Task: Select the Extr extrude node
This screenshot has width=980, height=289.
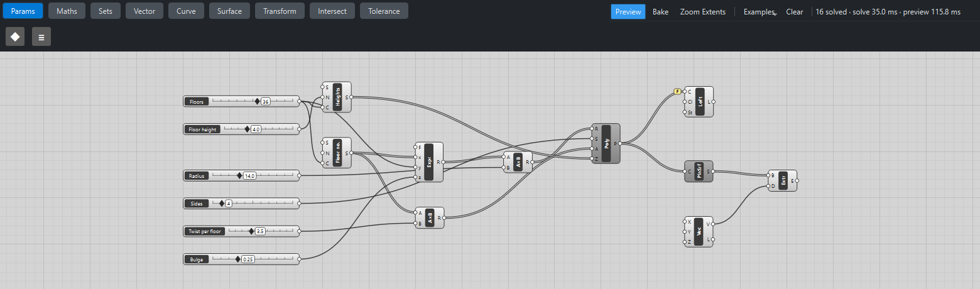Action: coord(783,180)
